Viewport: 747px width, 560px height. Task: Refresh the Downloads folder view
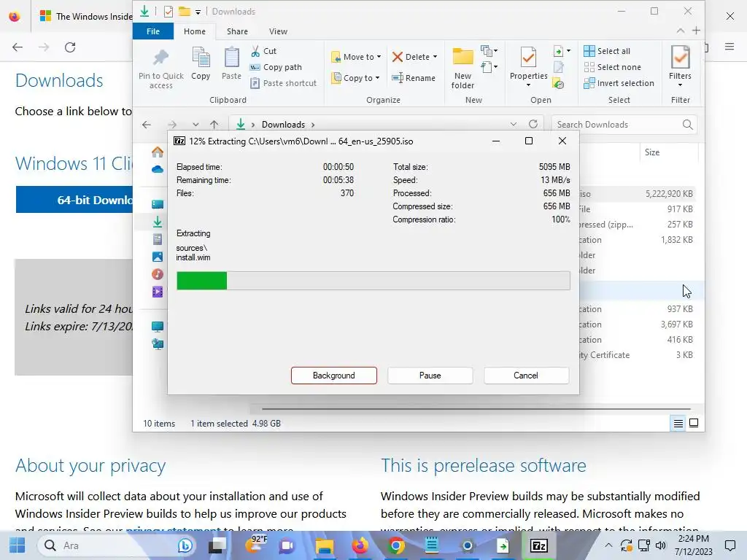[x=533, y=124]
